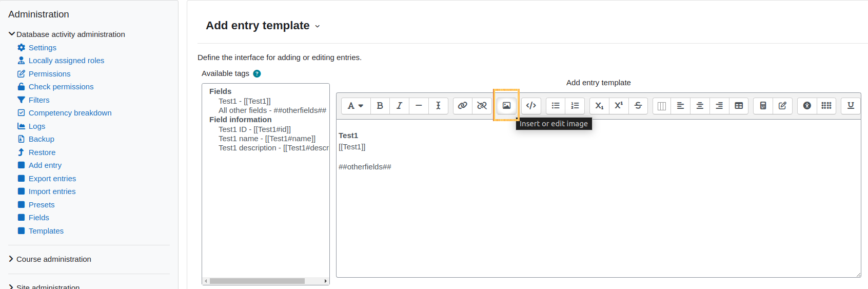Open the accessibility checker icon
868x289 pixels.
pyautogui.click(x=807, y=106)
